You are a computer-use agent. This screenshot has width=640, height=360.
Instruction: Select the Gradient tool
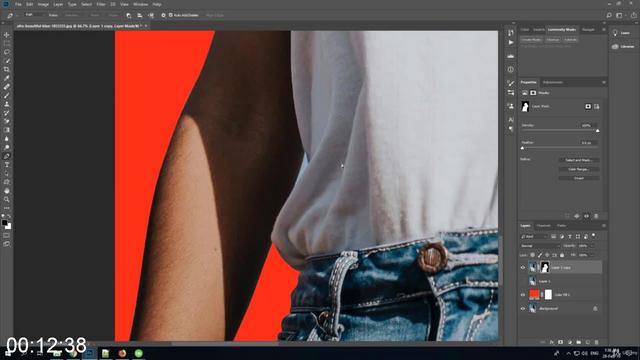tap(7, 130)
